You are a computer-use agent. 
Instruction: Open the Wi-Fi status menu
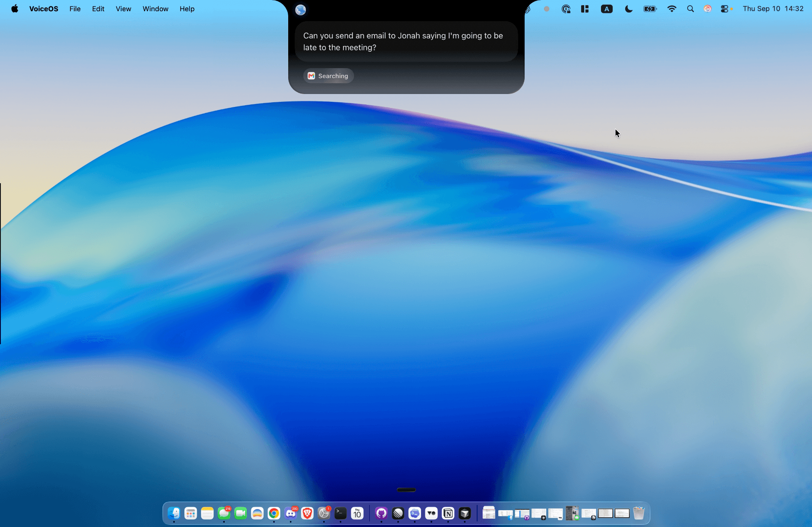[x=671, y=9]
